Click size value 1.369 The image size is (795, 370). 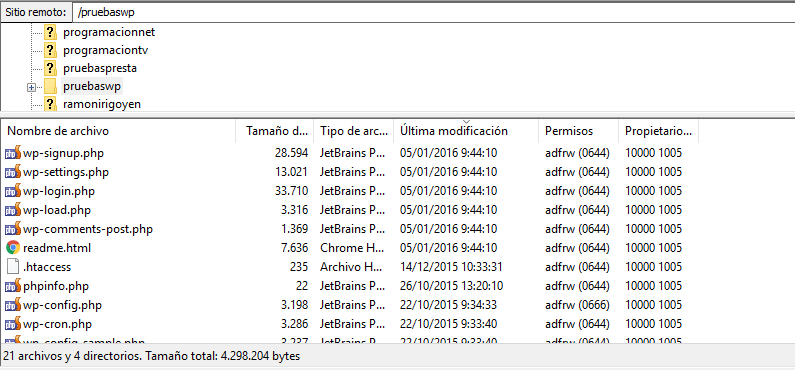coord(294,229)
